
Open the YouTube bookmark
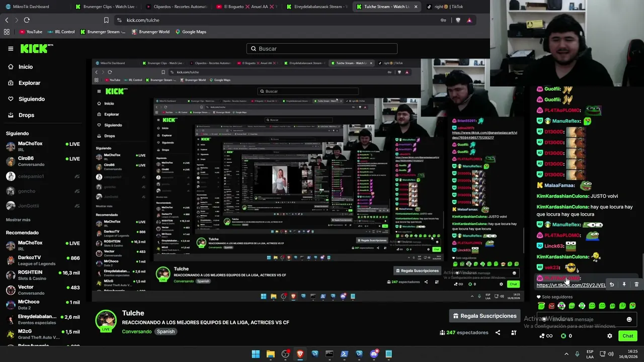pyautogui.click(x=31, y=32)
